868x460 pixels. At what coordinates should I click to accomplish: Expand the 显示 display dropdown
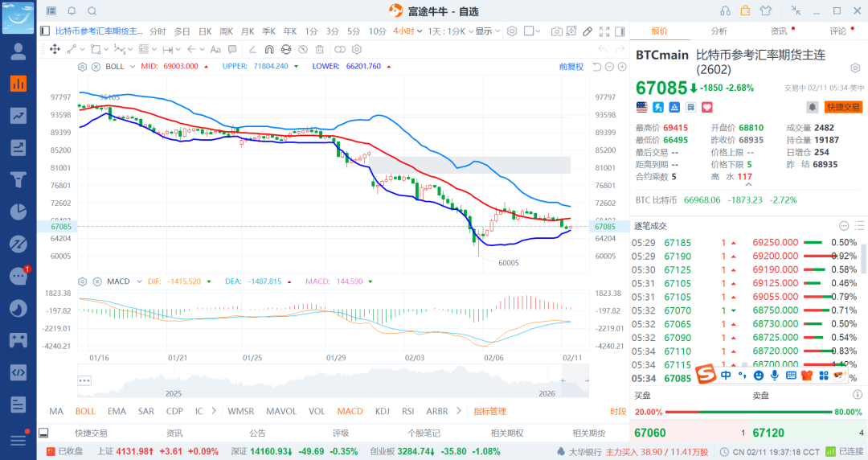click(486, 31)
